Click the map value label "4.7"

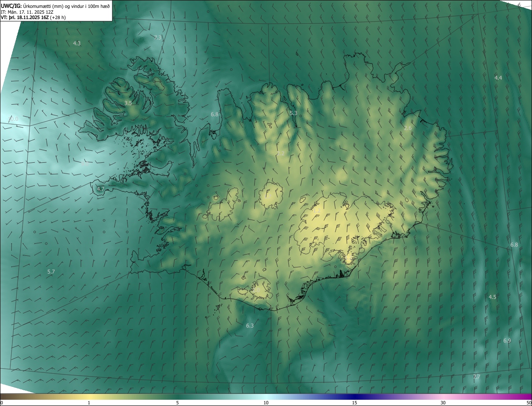101,189
